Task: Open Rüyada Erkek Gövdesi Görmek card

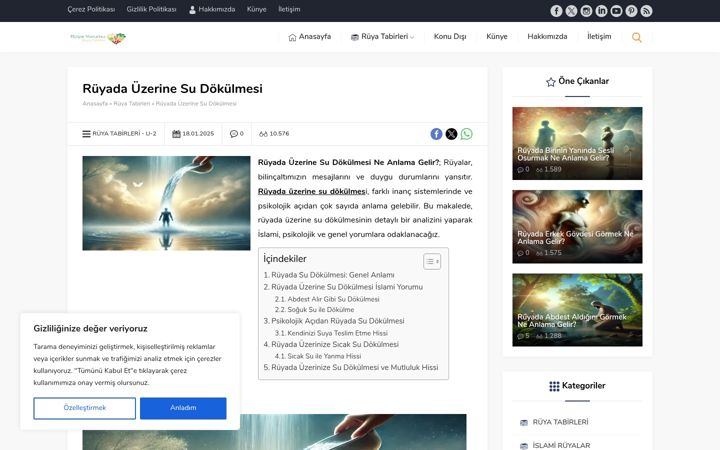Action: click(x=577, y=227)
